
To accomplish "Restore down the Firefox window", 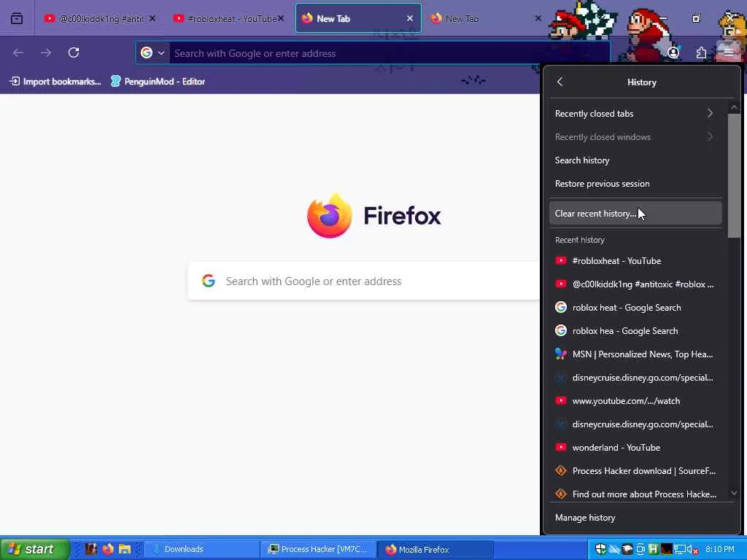I will click(x=696, y=18).
